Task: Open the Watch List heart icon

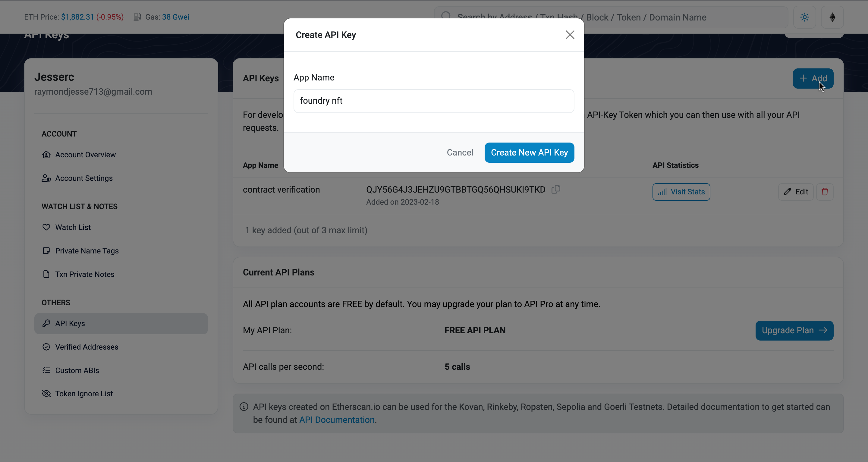Action: click(x=46, y=227)
